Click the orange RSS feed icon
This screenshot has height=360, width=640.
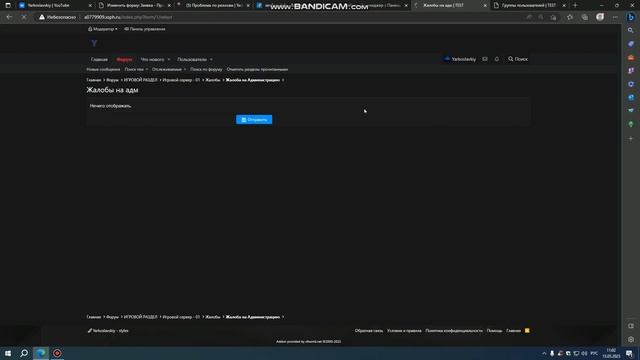(527, 331)
